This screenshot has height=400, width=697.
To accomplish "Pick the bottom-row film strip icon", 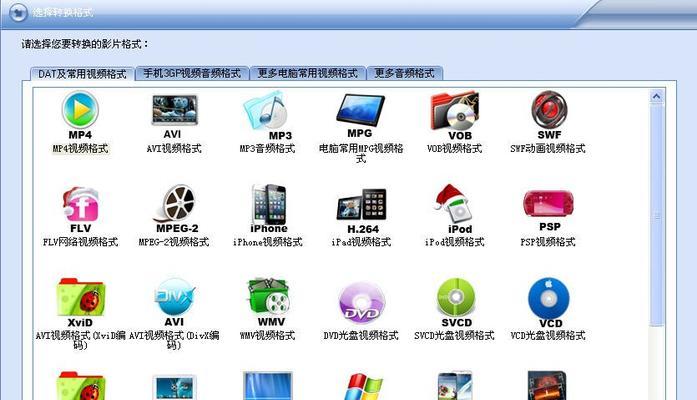I will (x=546, y=386).
